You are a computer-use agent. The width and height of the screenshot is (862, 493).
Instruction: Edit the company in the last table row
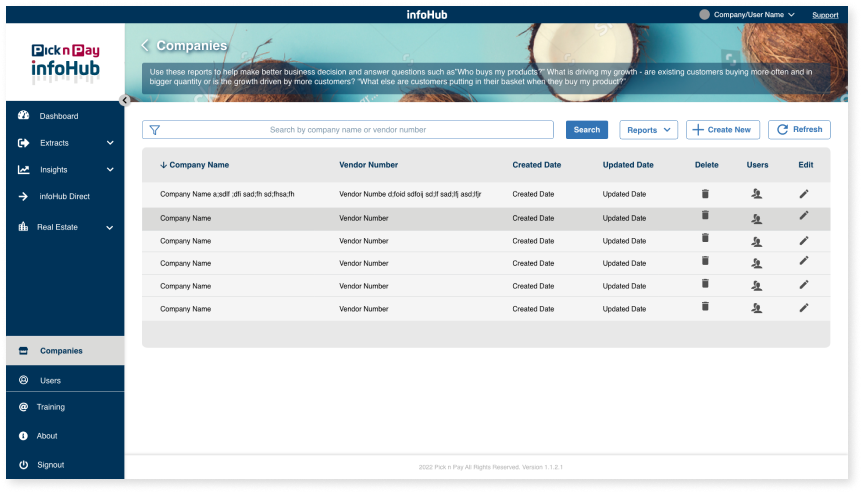pyautogui.click(x=804, y=308)
